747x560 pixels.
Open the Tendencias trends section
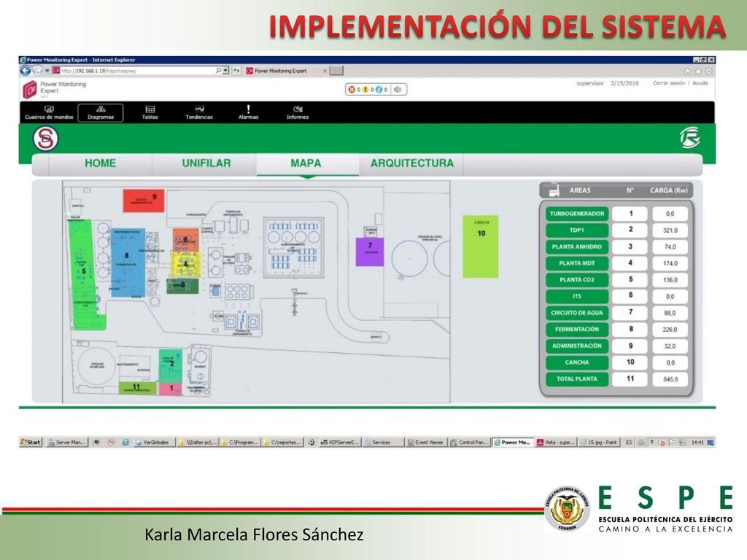(199, 113)
